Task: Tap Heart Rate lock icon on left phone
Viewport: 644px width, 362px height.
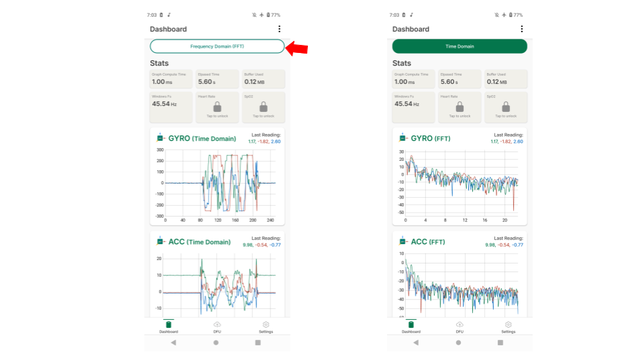Action: (x=217, y=107)
